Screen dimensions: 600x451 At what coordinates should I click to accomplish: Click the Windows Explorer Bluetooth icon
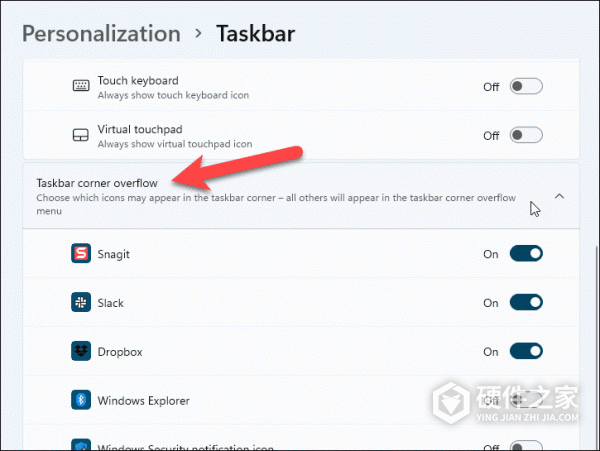click(81, 401)
